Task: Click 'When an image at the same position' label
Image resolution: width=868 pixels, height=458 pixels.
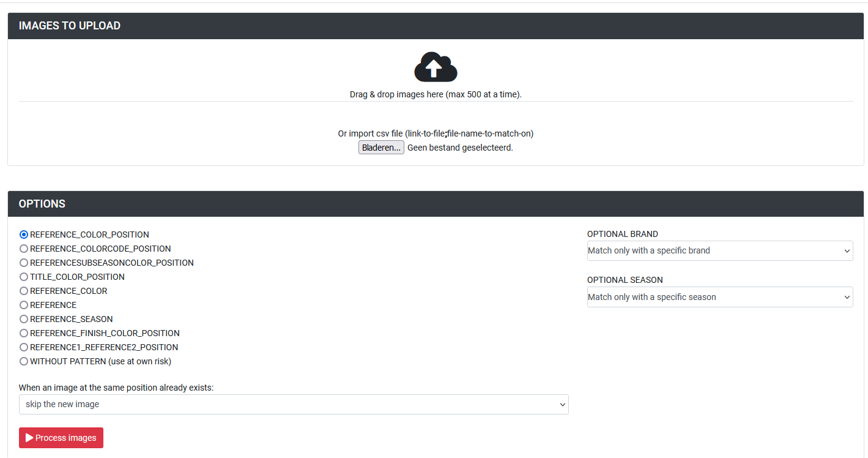Action: [116, 388]
